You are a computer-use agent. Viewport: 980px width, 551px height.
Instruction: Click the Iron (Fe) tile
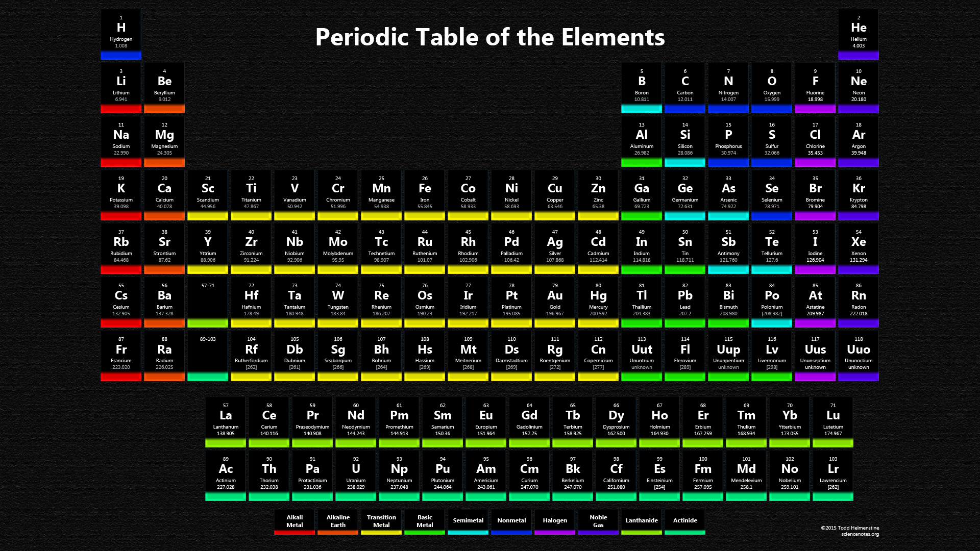(425, 194)
